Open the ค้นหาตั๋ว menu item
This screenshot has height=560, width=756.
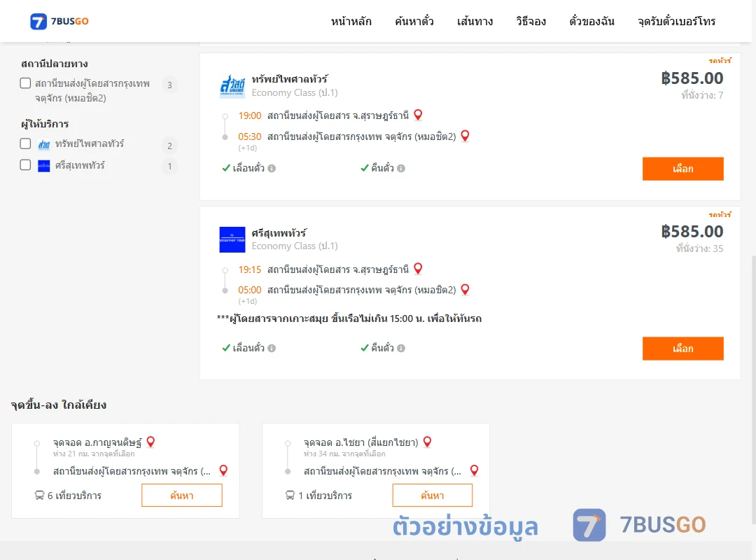[414, 21]
